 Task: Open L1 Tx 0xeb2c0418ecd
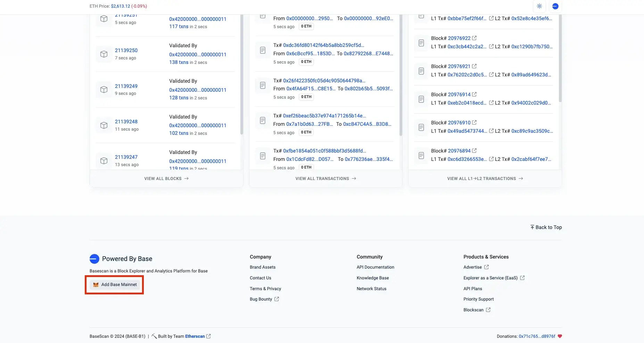point(467,103)
